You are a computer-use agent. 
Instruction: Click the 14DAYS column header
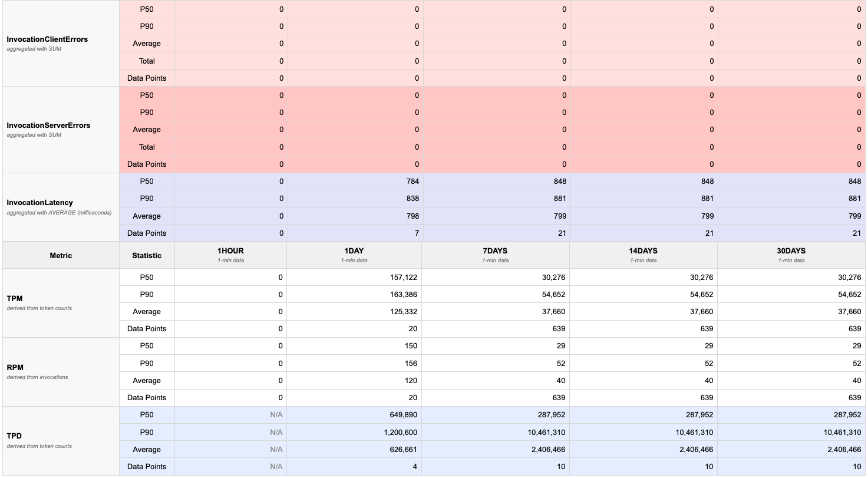[643, 255]
